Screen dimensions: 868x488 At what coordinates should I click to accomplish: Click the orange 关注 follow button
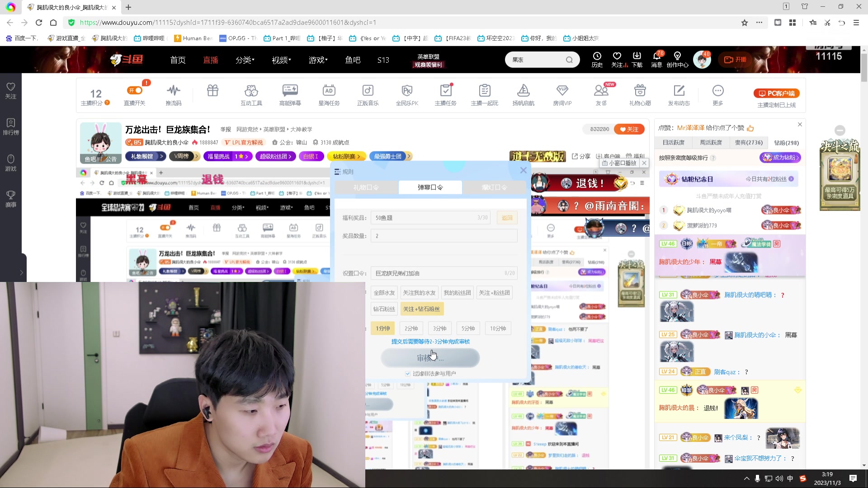(629, 129)
